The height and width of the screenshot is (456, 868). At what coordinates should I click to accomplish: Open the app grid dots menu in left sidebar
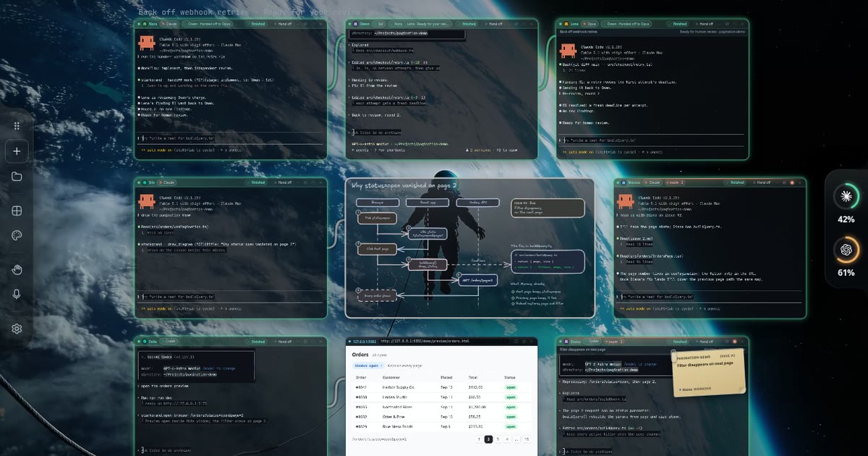click(x=17, y=126)
